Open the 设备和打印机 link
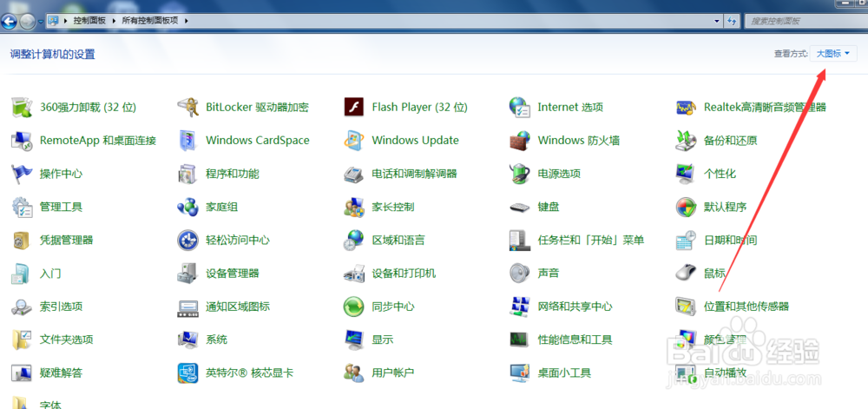This screenshot has height=409, width=868. pyautogui.click(x=404, y=274)
